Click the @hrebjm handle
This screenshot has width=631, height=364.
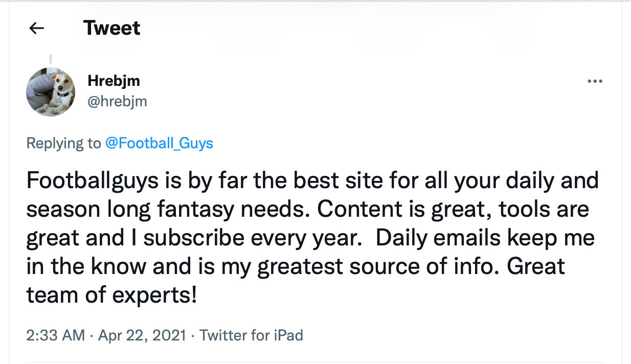click(x=117, y=101)
